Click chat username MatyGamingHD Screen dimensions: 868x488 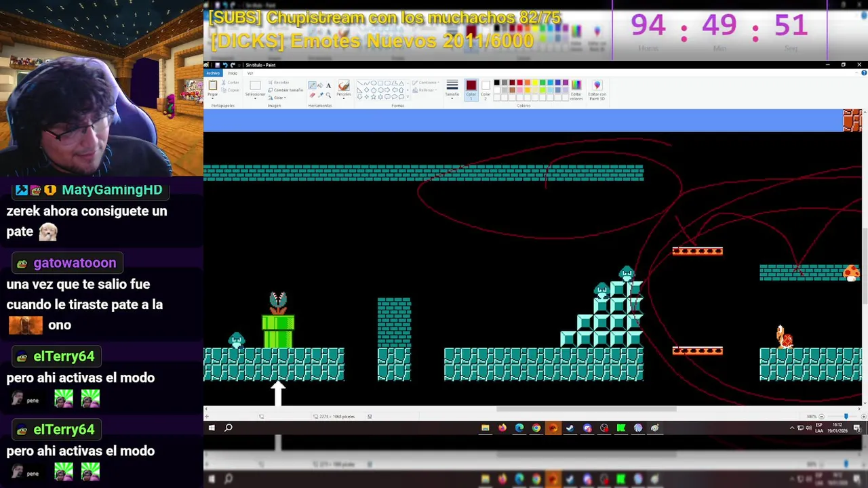tap(112, 190)
